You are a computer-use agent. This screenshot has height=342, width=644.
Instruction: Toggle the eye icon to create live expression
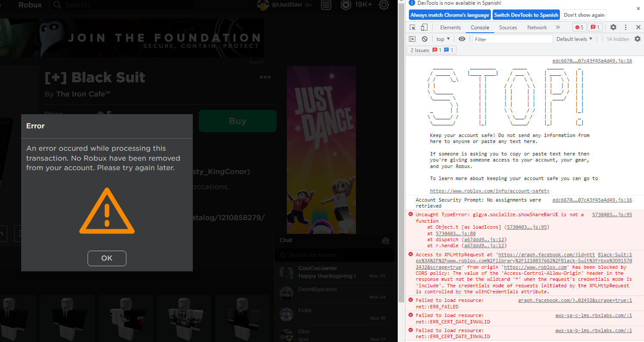[x=462, y=39]
